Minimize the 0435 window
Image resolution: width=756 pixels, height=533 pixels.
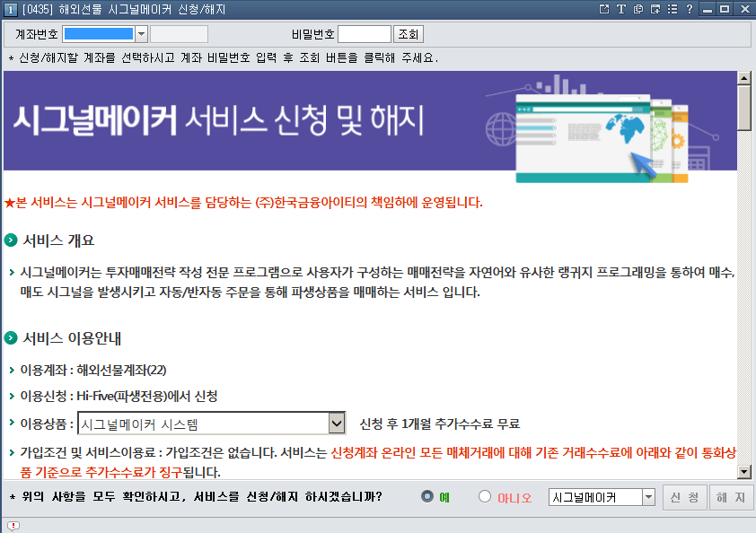coord(708,9)
